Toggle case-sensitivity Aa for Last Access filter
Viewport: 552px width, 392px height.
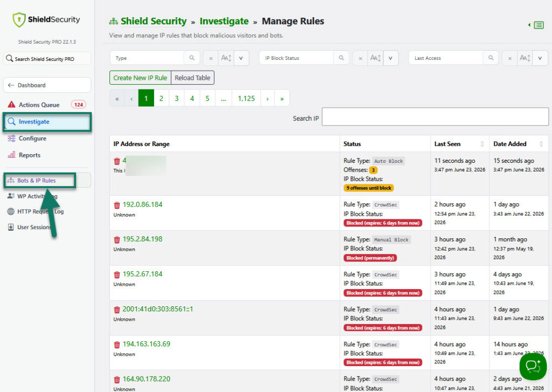tap(525, 58)
